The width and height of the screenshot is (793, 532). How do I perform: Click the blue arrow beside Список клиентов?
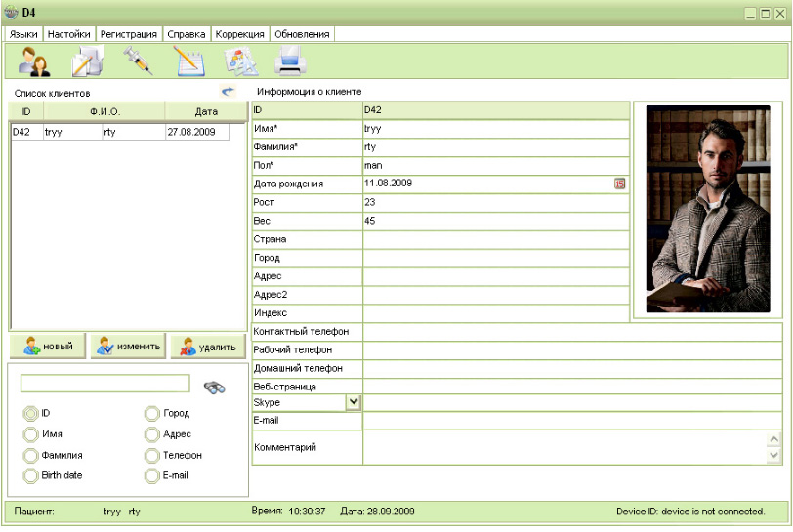click(229, 91)
